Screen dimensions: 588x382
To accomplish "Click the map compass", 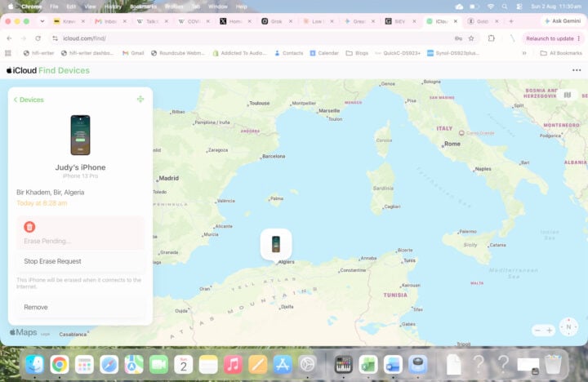I will click(568, 326).
